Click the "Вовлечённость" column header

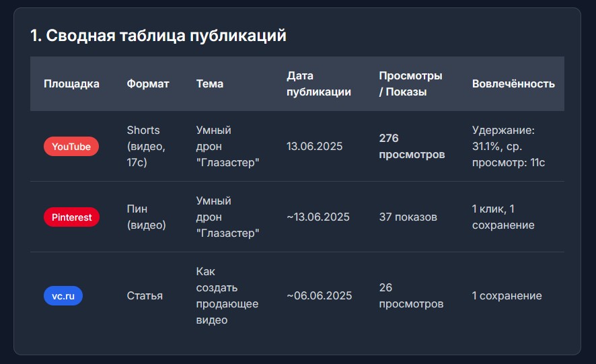[x=513, y=84]
